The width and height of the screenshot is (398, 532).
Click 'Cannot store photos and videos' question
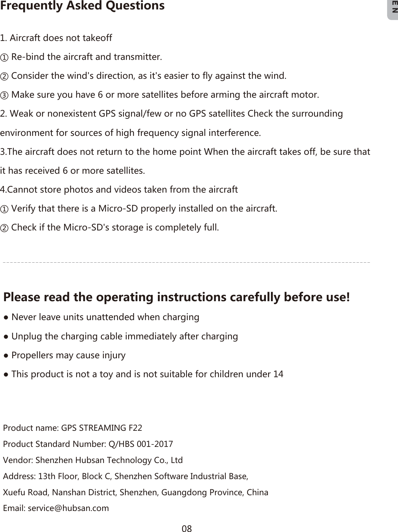click(x=119, y=190)
